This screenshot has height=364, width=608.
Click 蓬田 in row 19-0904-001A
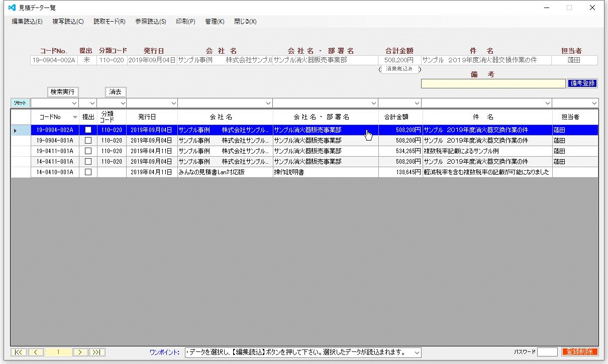(575, 141)
